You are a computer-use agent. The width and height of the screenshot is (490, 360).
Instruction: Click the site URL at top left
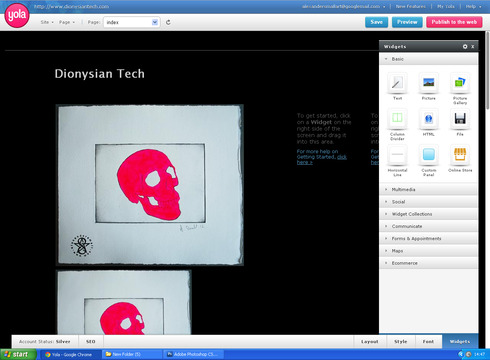click(71, 6)
